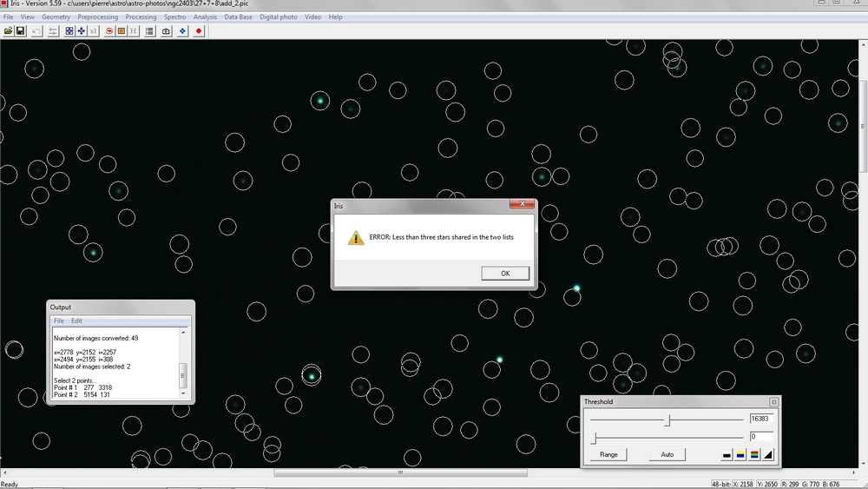This screenshot has height=489, width=868.
Task: Click the high threshold field showing 16383
Action: (x=761, y=419)
